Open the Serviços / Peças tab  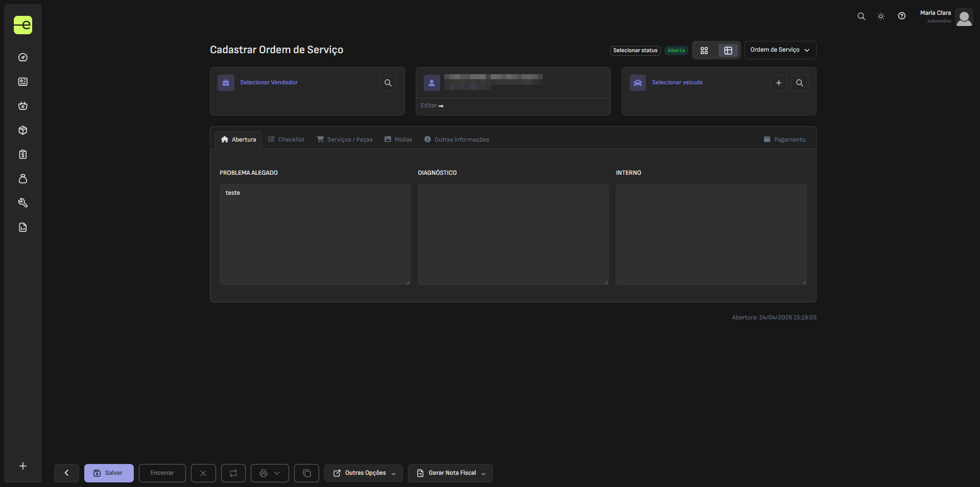point(345,140)
